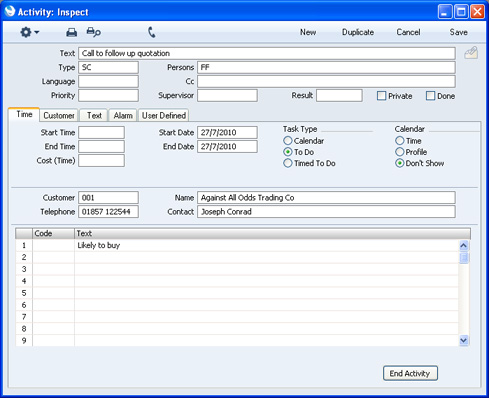489x398 pixels.
Task: Select the Timed To Do option
Action: point(288,163)
